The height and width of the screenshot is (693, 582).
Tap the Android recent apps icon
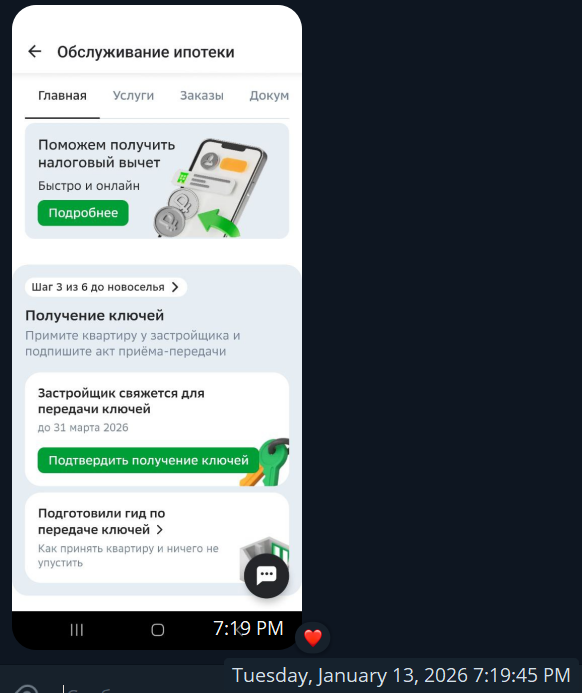click(x=77, y=630)
